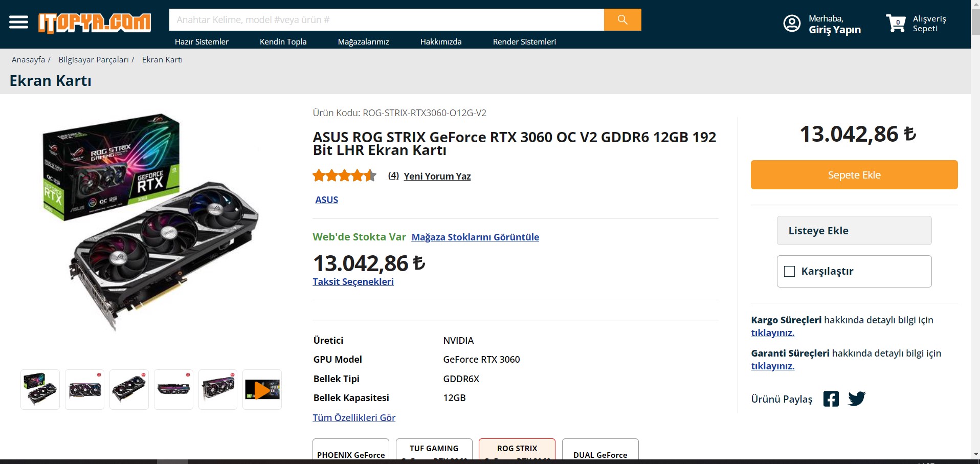This screenshot has height=464, width=980.
Task: Select the ROG STRIX variant tab
Action: (x=517, y=450)
